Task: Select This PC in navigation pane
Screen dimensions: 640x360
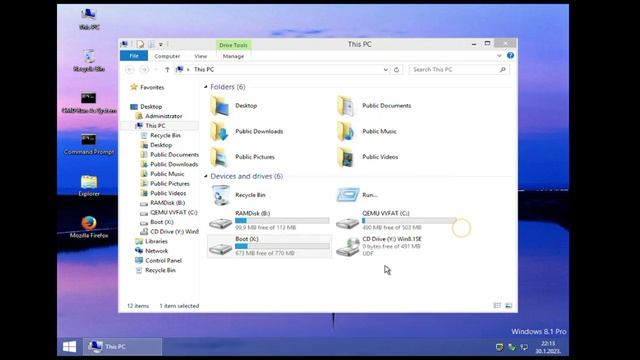Action: [151, 126]
